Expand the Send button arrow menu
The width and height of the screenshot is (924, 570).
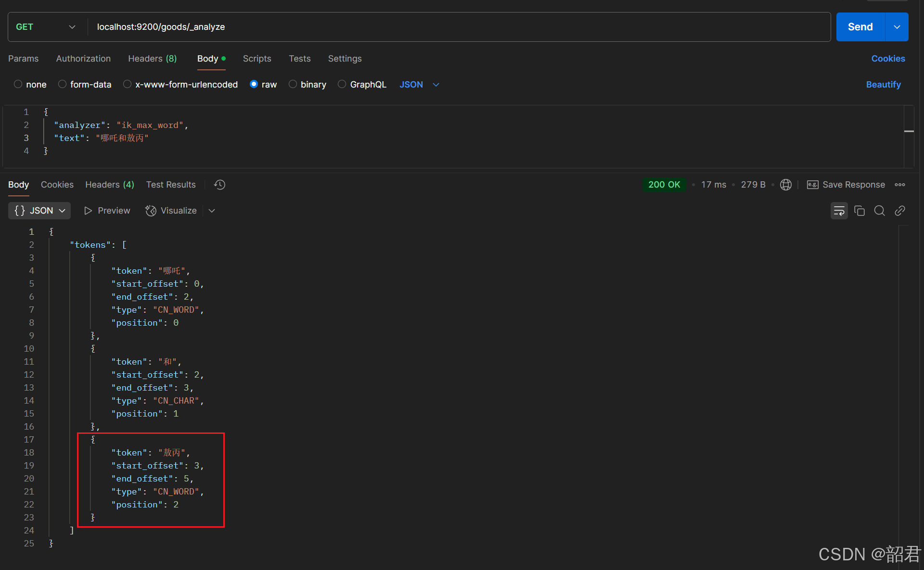897,27
